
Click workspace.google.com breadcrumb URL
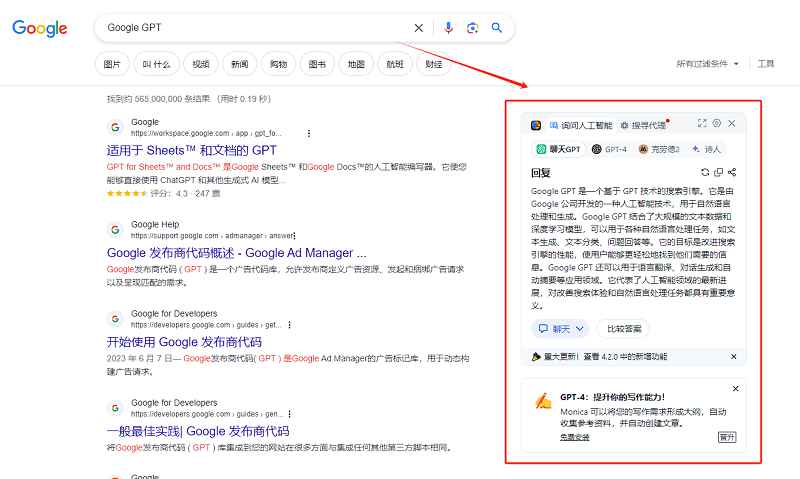206,134
